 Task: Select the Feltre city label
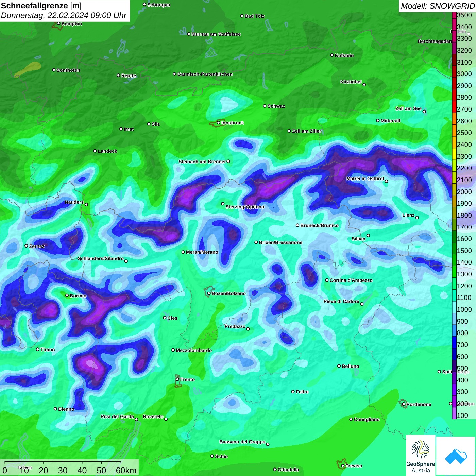coord(302,392)
